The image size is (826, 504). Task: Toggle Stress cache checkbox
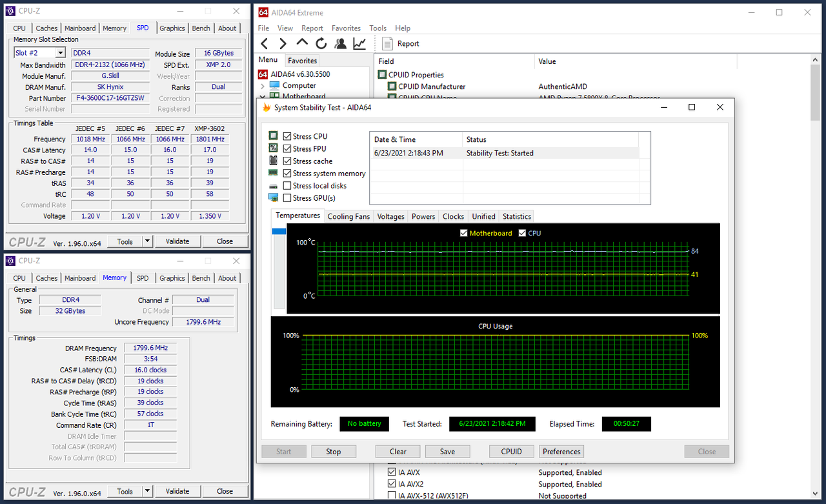(287, 161)
